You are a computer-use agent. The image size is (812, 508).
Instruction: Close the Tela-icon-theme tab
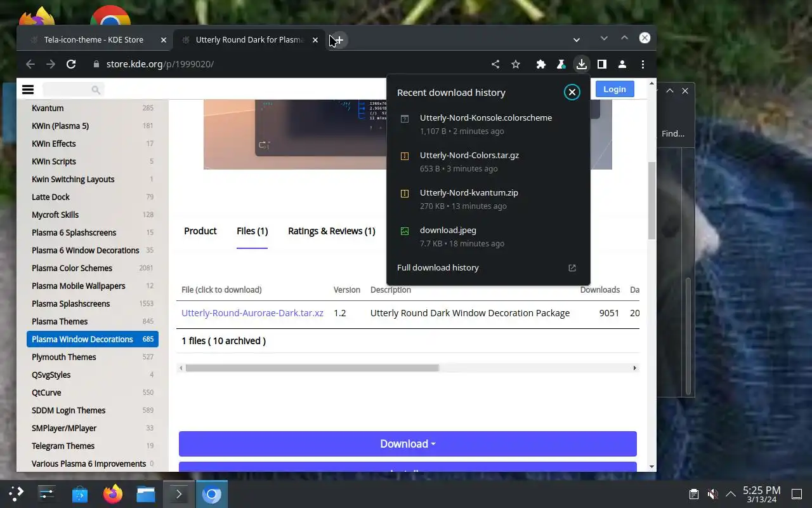163,40
